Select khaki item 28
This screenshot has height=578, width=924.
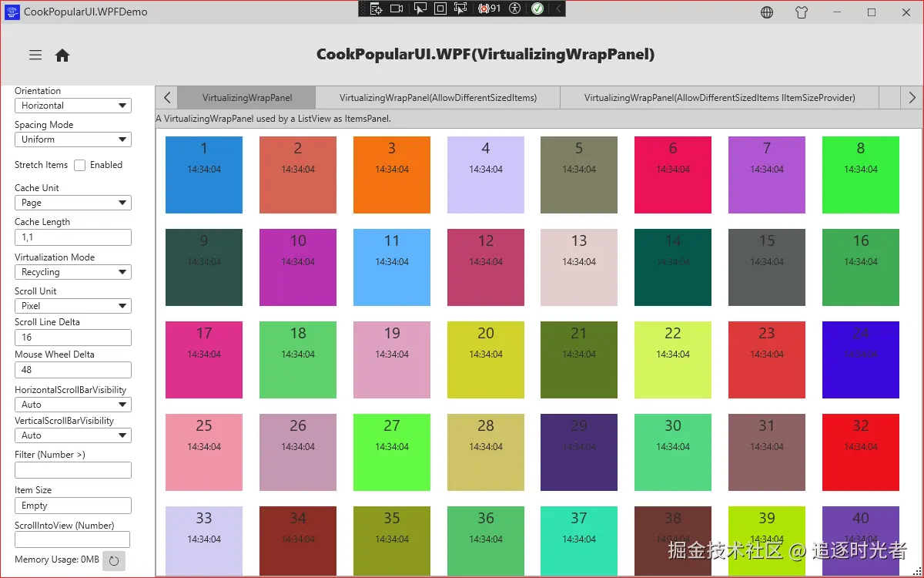pos(486,452)
